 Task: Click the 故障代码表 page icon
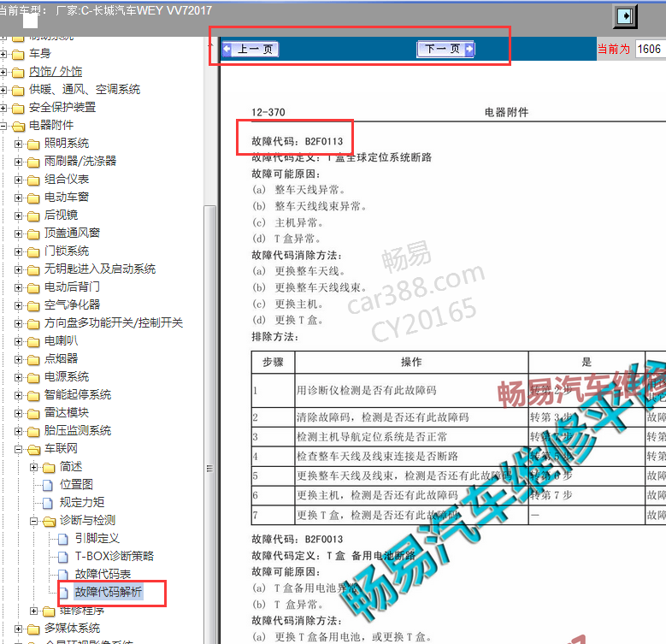[x=63, y=575]
